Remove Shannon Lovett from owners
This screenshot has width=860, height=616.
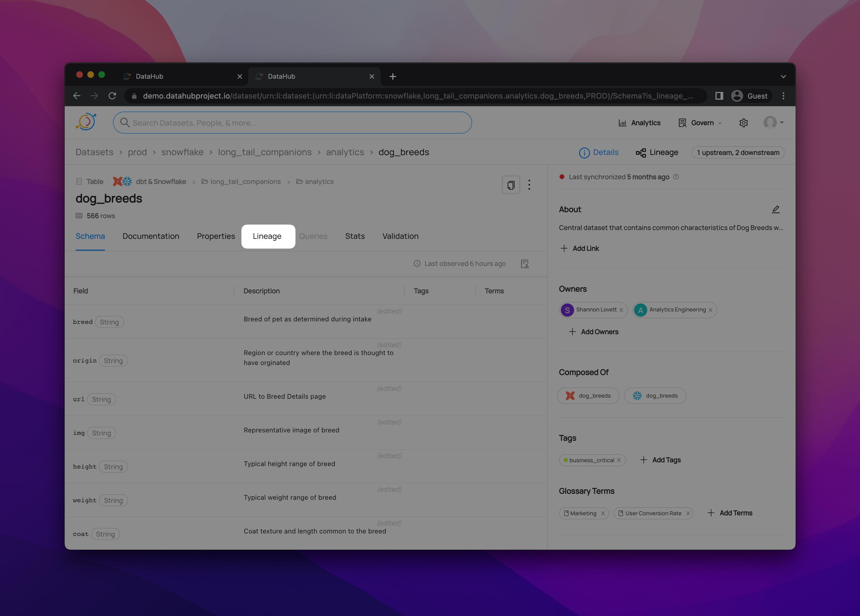(x=621, y=310)
